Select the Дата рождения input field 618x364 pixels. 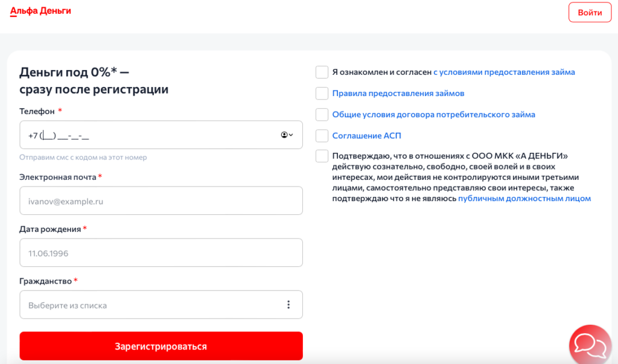[x=151, y=252]
